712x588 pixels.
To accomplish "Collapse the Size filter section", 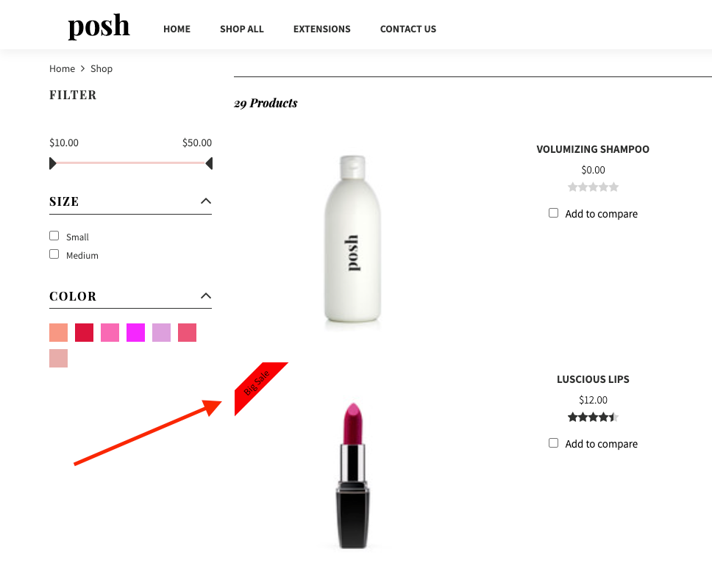I will [x=206, y=201].
